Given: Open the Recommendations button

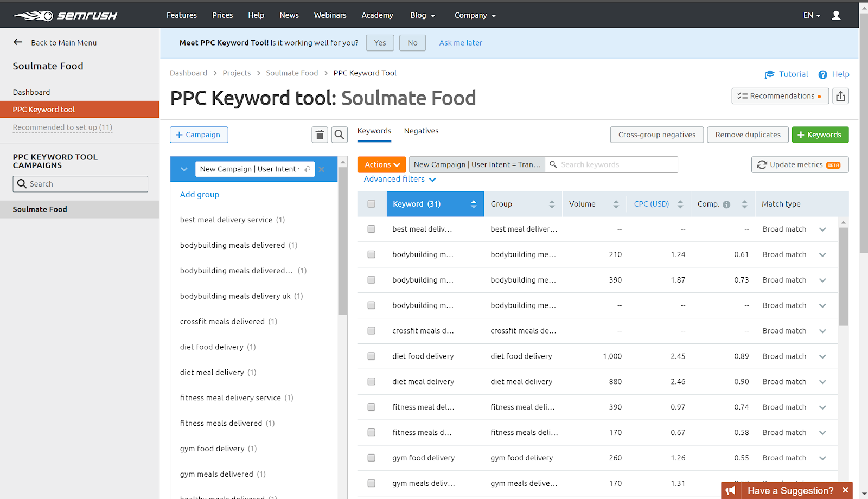Looking at the screenshot, I should pos(780,96).
